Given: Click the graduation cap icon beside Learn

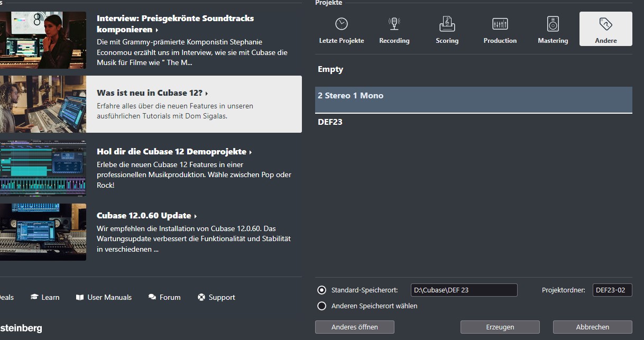Looking at the screenshot, I should click(34, 297).
